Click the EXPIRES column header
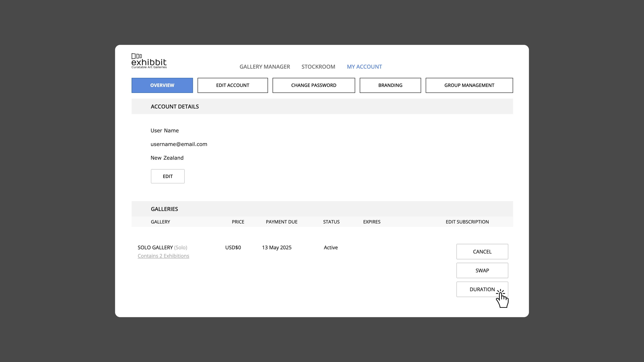 (372, 222)
